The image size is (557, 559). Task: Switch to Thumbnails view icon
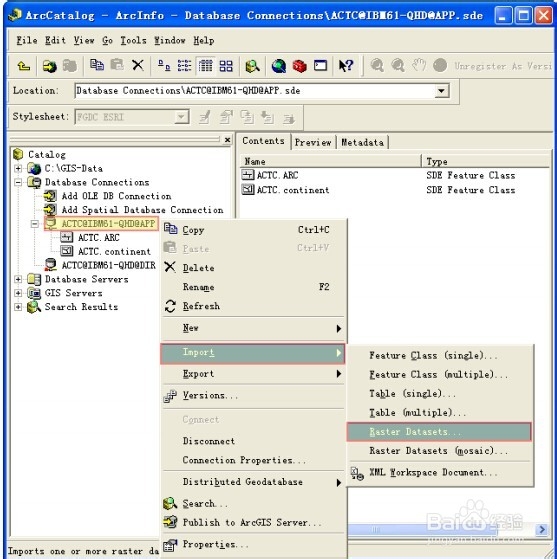coord(226,66)
